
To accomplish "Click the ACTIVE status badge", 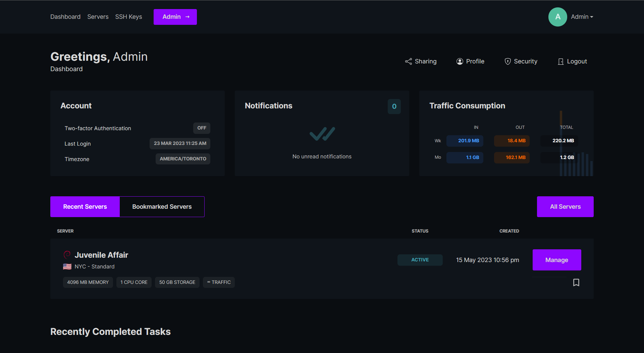I will point(420,260).
